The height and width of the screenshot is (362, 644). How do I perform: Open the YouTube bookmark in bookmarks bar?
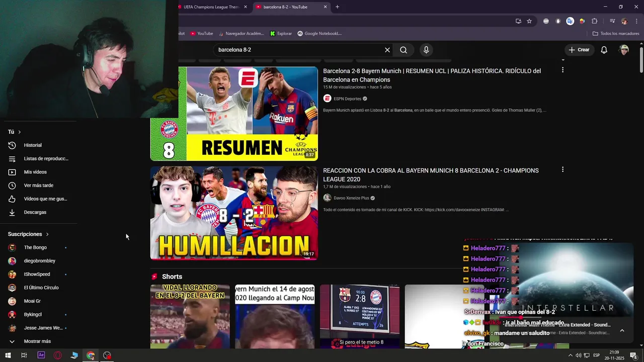click(201, 34)
